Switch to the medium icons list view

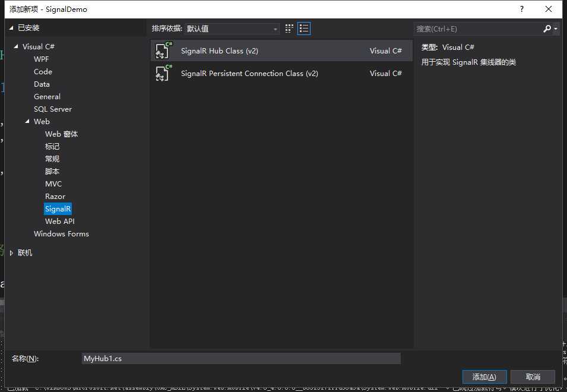[x=304, y=29]
